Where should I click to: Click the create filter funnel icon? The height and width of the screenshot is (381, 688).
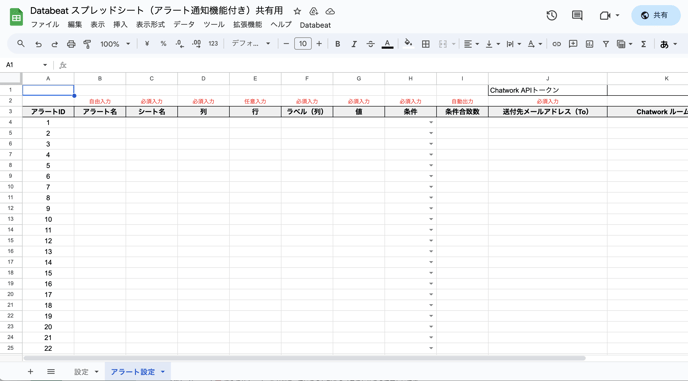coord(606,44)
